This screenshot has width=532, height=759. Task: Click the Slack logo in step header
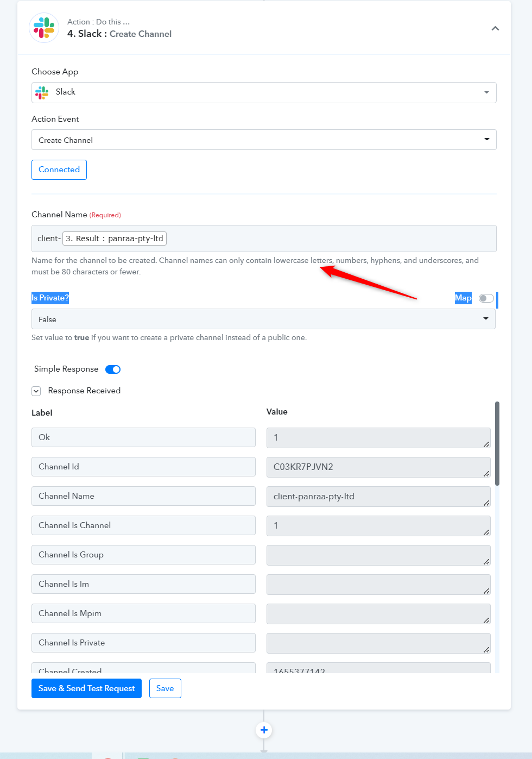(44, 28)
